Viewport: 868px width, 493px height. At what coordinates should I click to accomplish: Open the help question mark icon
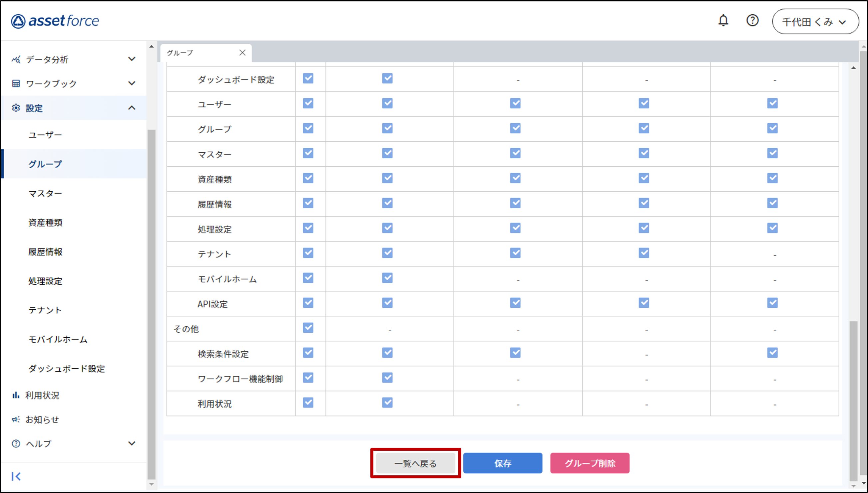(752, 21)
